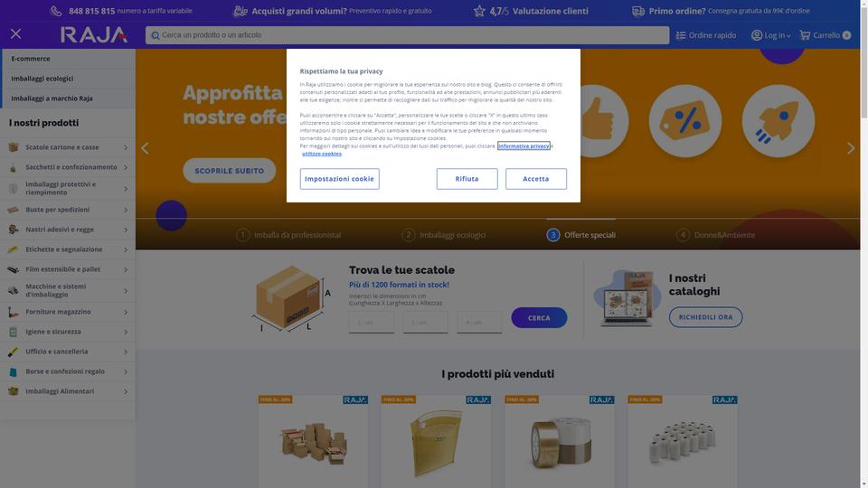Open the Informativa privacy link
The width and height of the screenshot is (868, 488).
coord(524,146)
